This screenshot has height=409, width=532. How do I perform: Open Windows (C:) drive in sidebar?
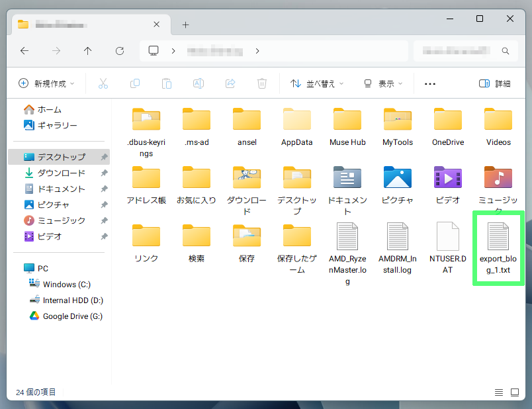coord(66,284)
